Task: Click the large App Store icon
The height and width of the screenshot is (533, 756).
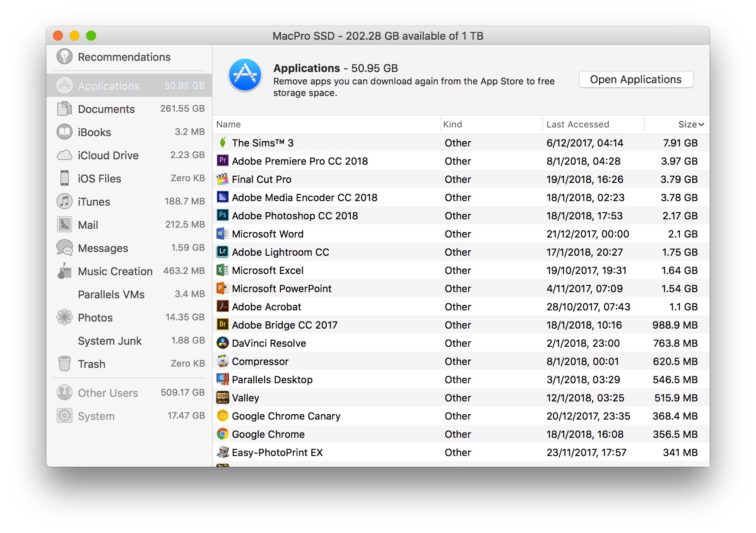Action: pyautogui.click(x=245, y=75)
